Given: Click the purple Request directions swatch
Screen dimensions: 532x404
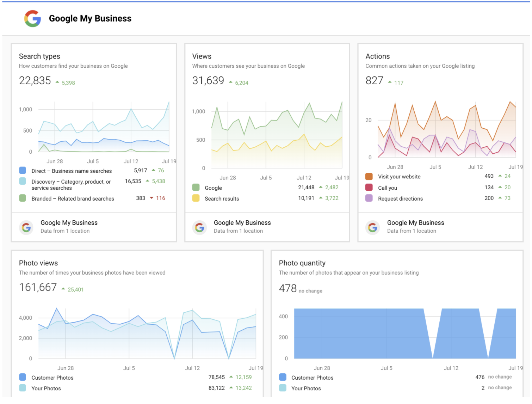Looking at the screenshot, I should click(x=369, y=198).
